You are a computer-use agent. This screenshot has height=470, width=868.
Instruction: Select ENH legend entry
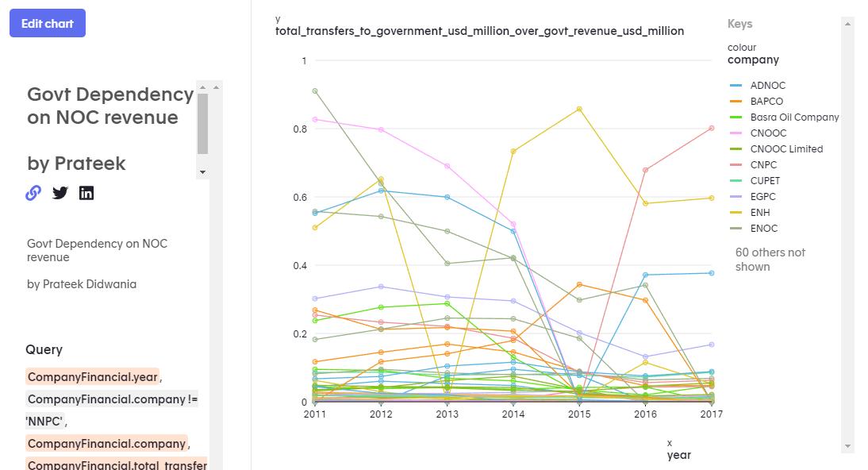click(x=750, y=213)
